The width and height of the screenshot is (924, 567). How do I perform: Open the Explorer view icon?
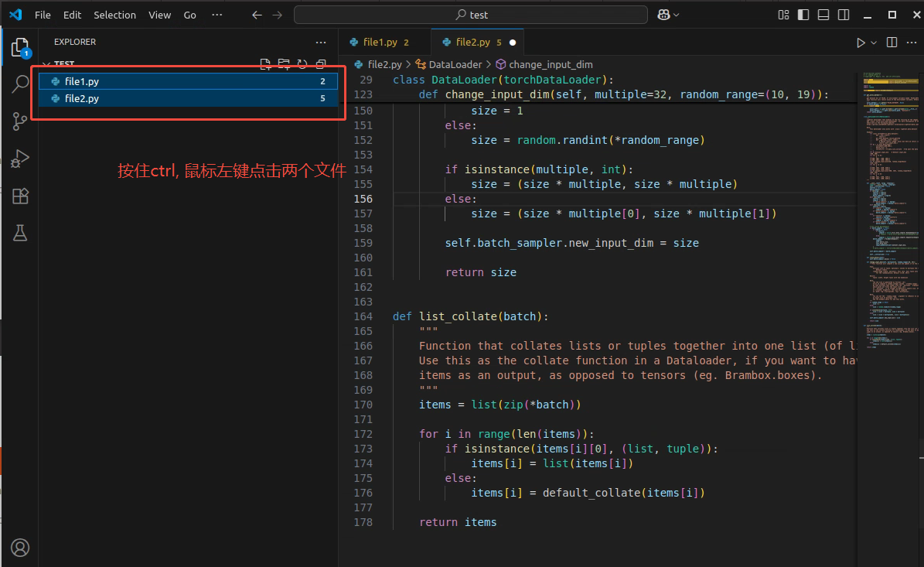tap(20, 47)
